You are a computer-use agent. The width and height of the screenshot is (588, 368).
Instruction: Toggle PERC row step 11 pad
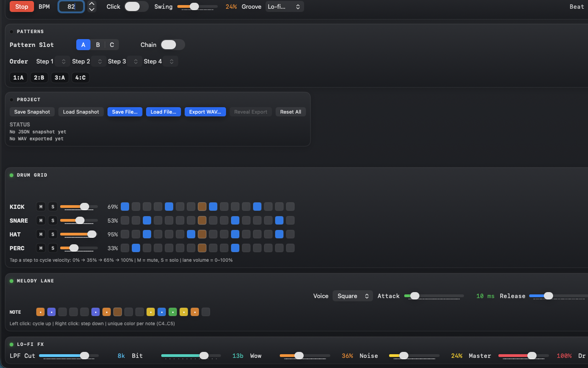tap(235, 248)
